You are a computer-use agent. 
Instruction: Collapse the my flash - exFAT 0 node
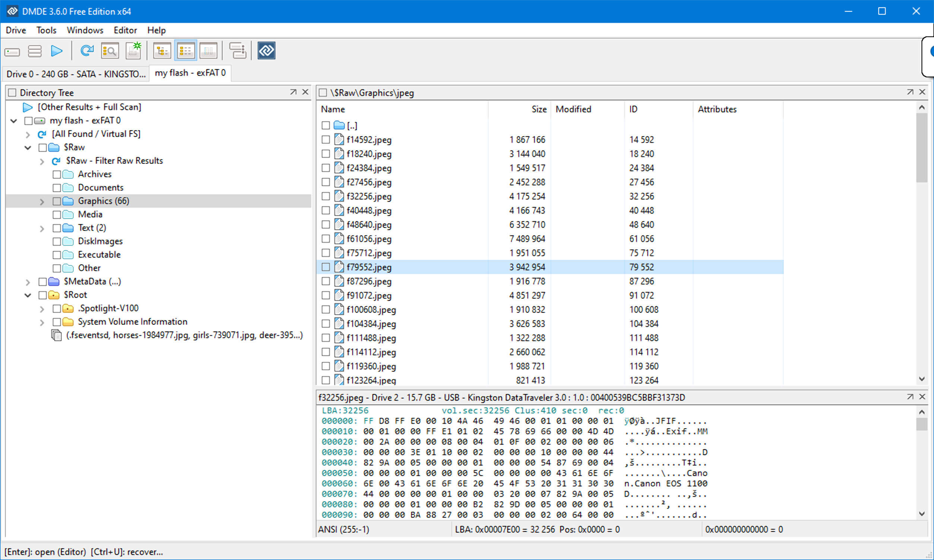(13, 121)
